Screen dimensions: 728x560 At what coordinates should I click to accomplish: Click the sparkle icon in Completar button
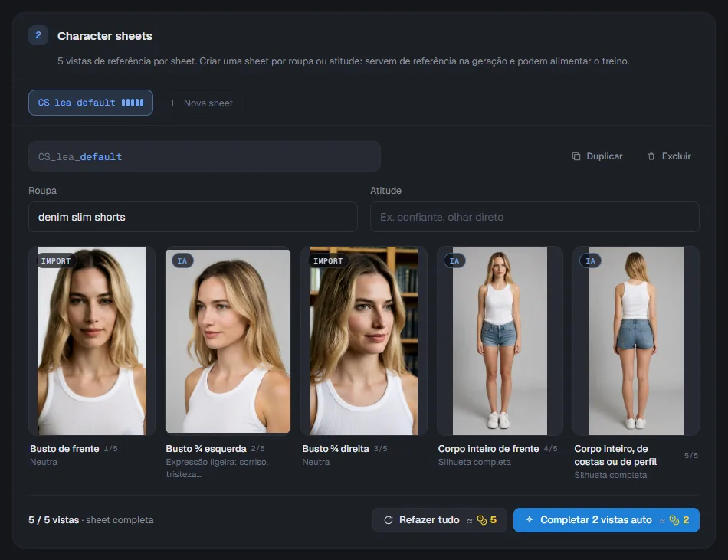point(530,519)
